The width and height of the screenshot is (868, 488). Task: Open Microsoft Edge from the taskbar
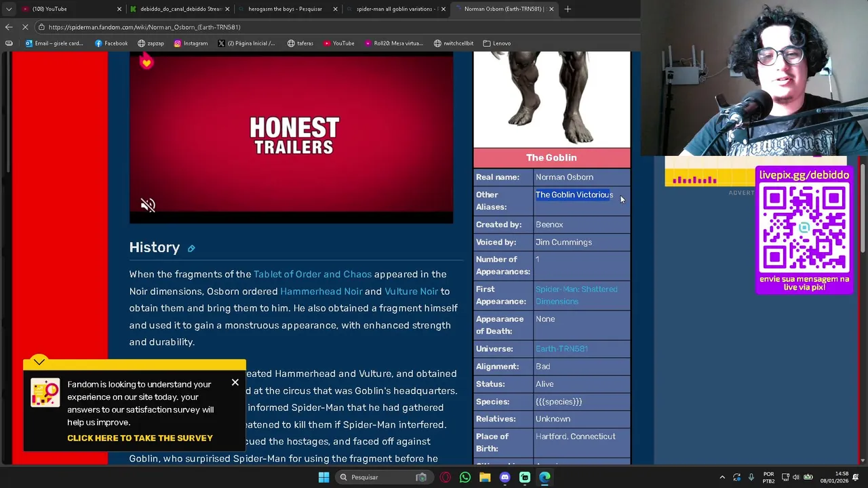pyautogui.click(x=545, y=477)
